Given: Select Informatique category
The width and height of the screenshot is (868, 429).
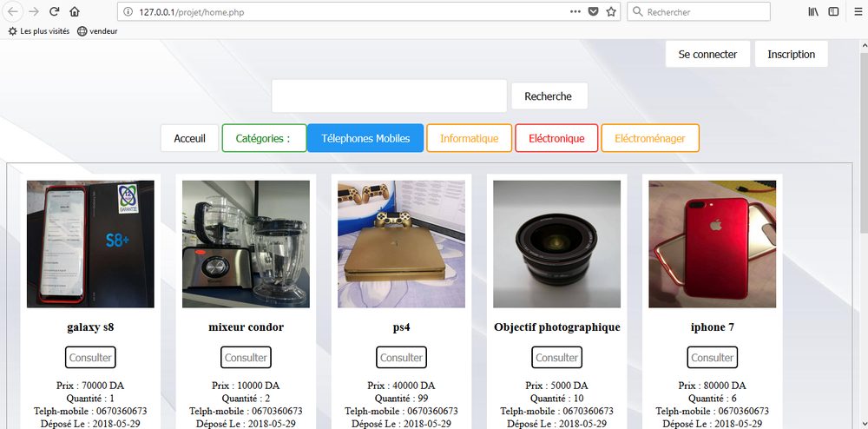Looking at the screenshot, I should tap(469, 138).
